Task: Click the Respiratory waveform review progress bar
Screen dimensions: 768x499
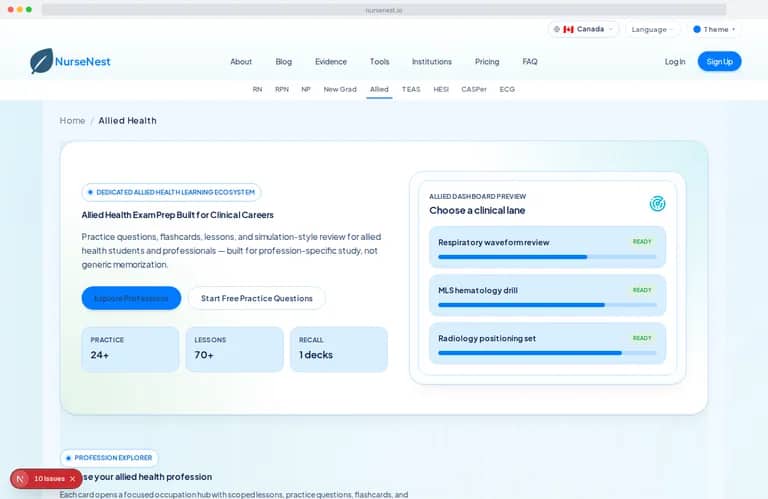Action: (547, 257)
